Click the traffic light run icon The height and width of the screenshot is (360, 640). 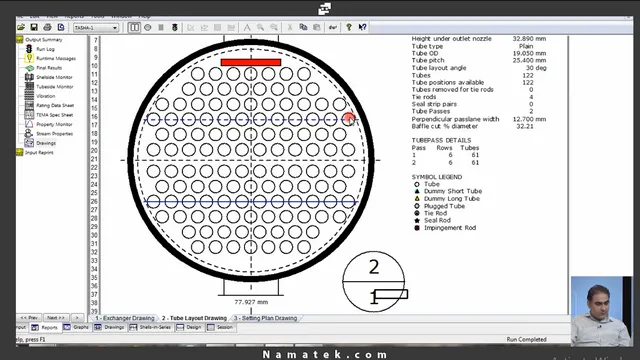(x=175, y=27)
